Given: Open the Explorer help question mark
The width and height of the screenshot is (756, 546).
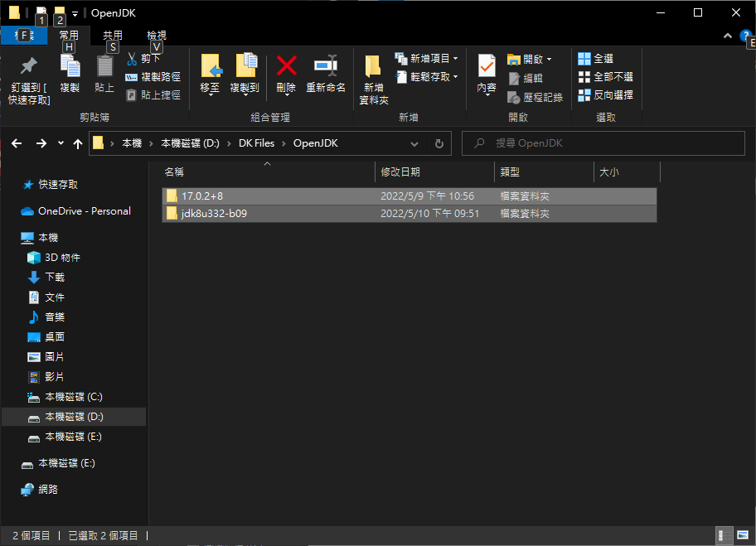Looking at the screenshot, I should point(745,35).
